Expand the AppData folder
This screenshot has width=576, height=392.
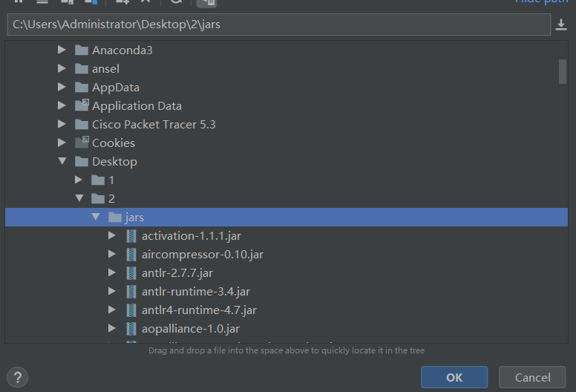(x=62, y=87)
